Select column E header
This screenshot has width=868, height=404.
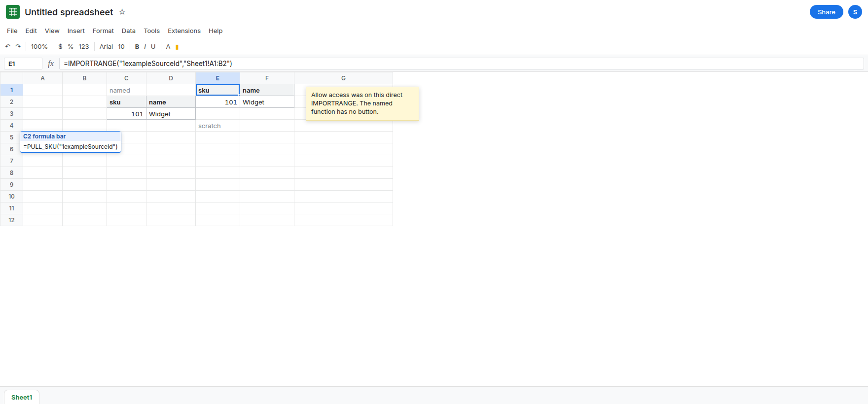[x=217, y=78]
